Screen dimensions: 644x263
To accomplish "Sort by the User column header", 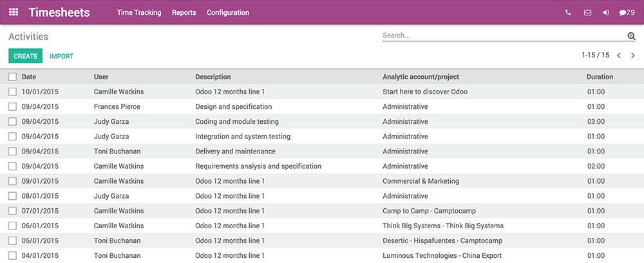I will click(101, 77).
